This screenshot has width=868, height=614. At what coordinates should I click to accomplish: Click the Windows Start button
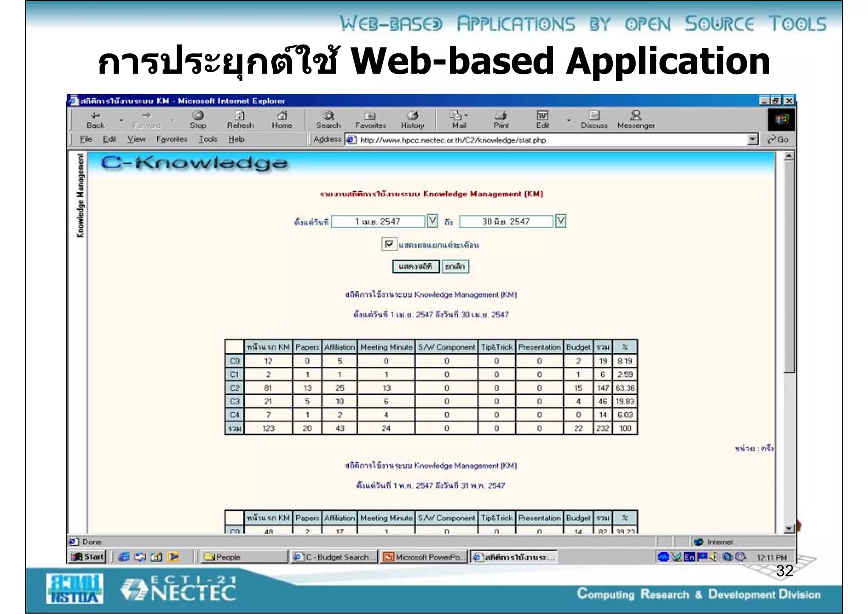(87, 557)
